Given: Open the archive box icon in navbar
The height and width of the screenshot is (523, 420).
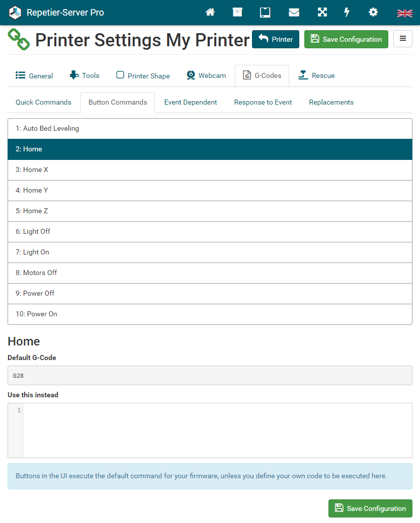Looking at the screenshot, I should 237,13.
